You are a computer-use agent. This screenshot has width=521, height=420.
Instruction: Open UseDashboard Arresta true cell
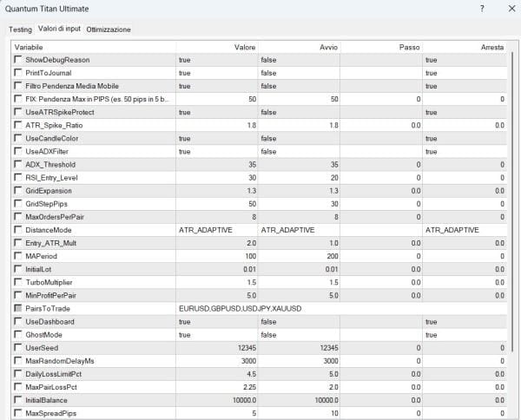pyautogui.click(x=465, y=321)
